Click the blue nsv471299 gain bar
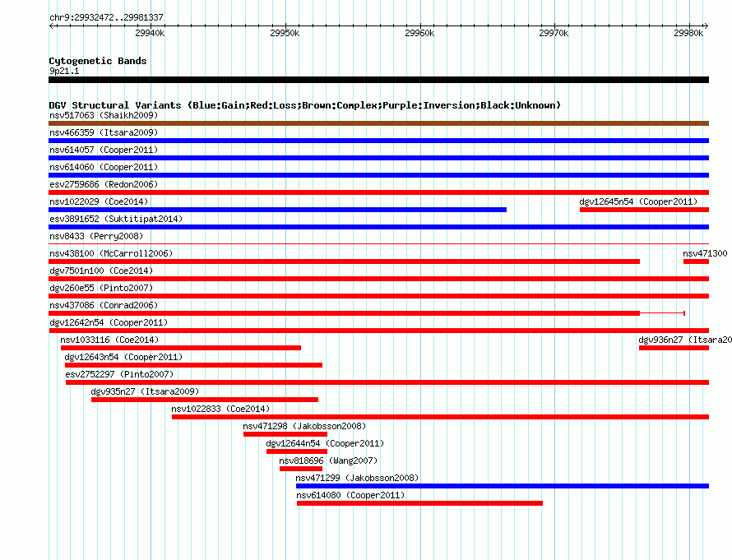732x560 pixels. click(x=503, y=486)
